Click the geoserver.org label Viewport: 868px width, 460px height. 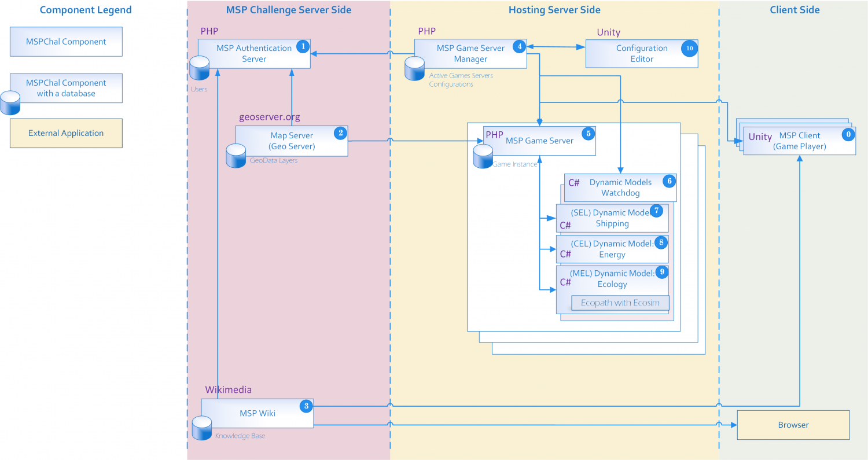tap(270, 117)
